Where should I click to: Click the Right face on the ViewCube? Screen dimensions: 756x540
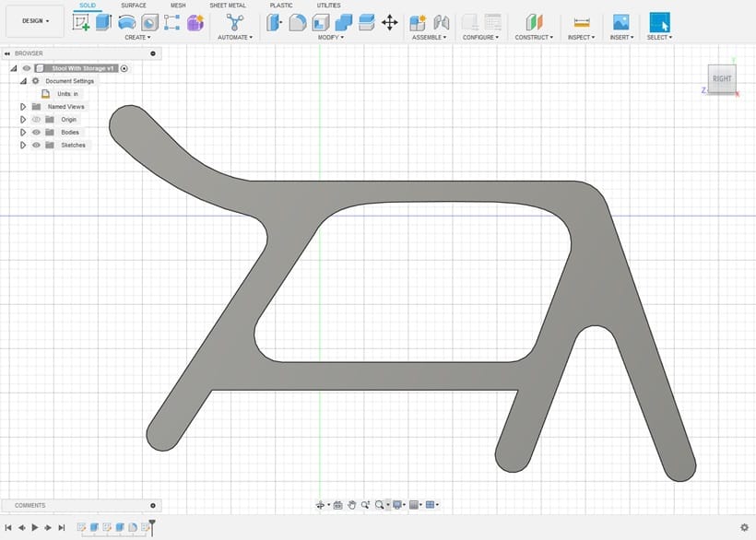[722, 79]
